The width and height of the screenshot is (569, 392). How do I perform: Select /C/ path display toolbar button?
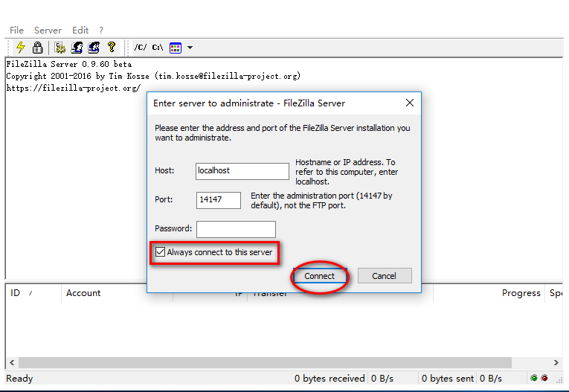coord(141,47)
